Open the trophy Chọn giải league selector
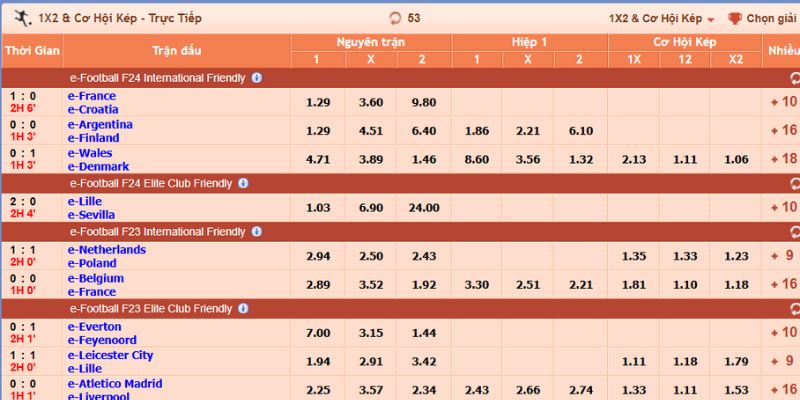 coord(762,18)
